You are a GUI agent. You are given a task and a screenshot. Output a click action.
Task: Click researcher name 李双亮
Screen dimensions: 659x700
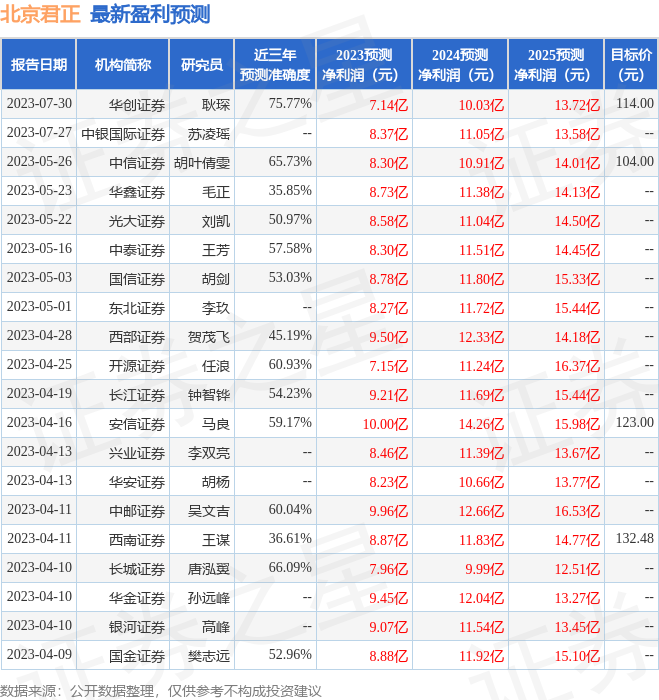(209, 454)
